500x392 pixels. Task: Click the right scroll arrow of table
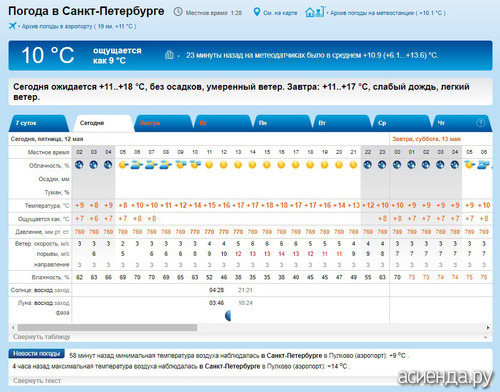pos(488,328)
